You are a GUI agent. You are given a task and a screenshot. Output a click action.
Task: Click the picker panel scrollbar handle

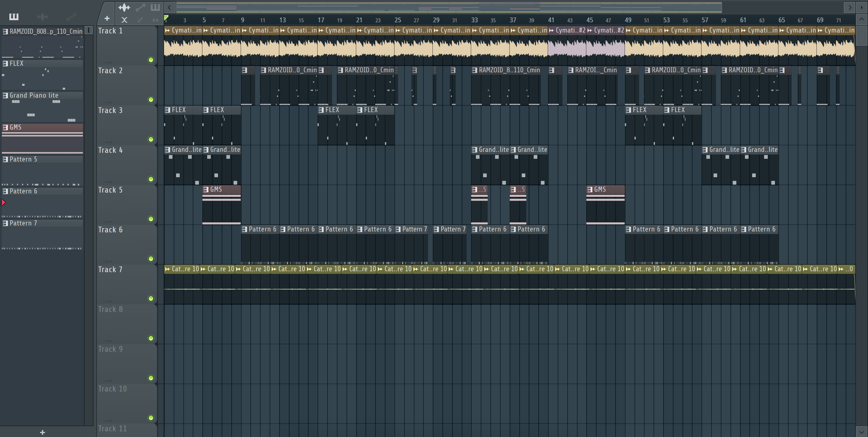click(89, 30)
